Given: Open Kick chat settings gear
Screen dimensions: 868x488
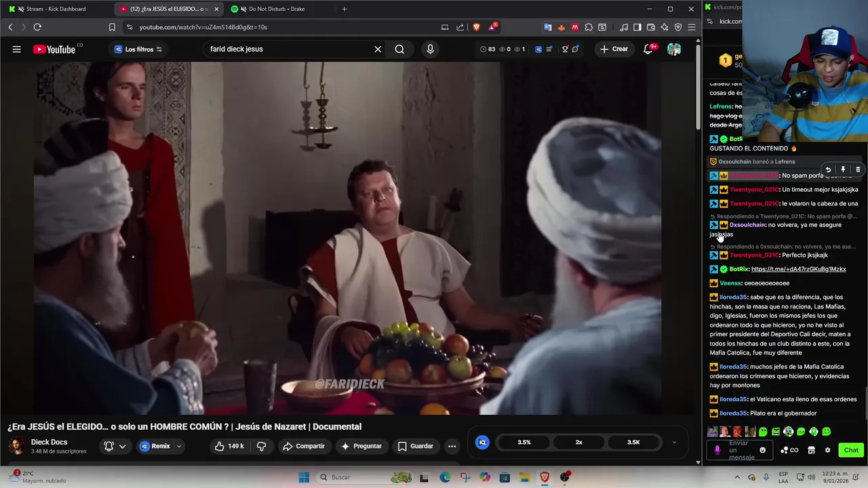Looking at the screenshot, I should (827, 450).
